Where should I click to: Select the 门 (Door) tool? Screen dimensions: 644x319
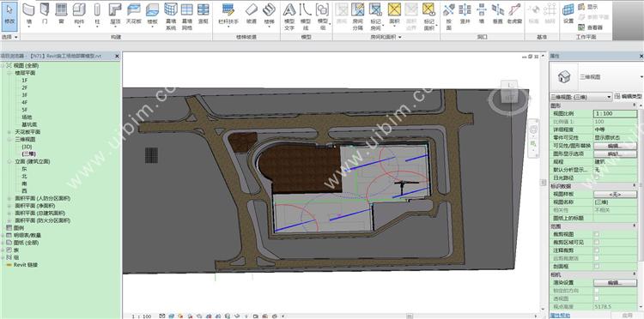[x=45, y=14]
